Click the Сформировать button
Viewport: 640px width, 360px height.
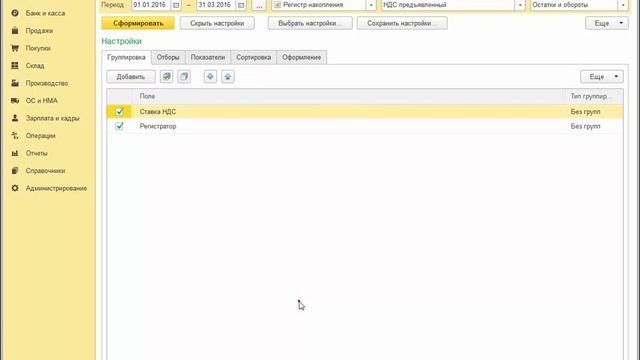coord(138,23)
